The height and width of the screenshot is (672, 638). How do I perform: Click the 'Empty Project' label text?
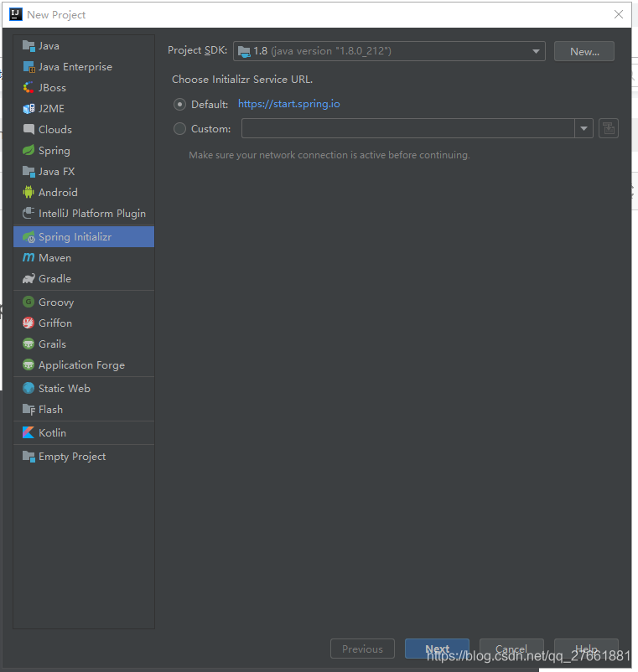click(72, 457)
